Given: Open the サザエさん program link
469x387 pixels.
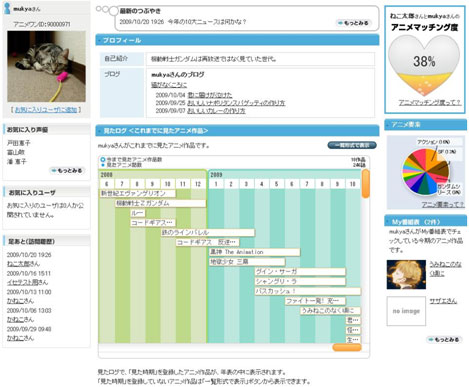Looking at the screenshot, I should click(443, 301).
